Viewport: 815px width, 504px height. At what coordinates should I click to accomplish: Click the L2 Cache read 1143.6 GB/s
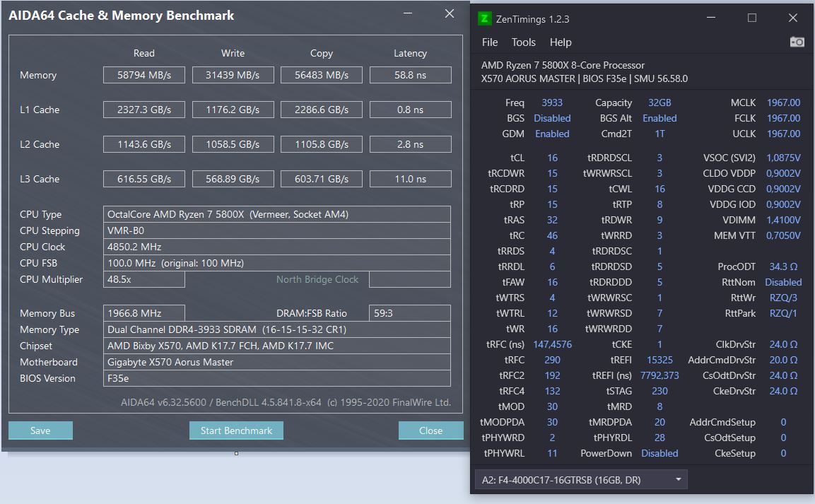(144, 144)
